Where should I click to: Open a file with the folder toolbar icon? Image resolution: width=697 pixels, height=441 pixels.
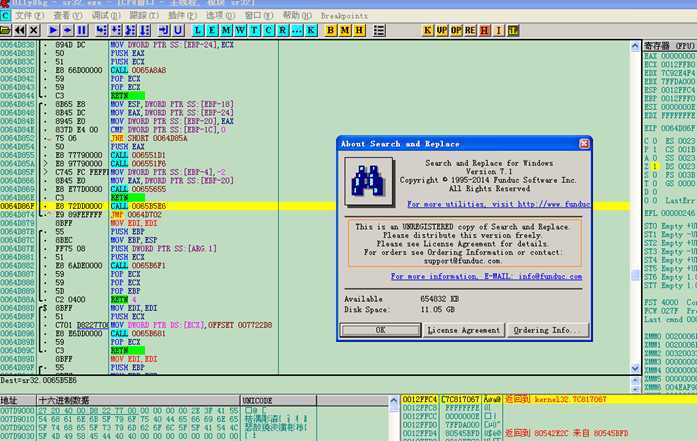click(x=5, y=30)
